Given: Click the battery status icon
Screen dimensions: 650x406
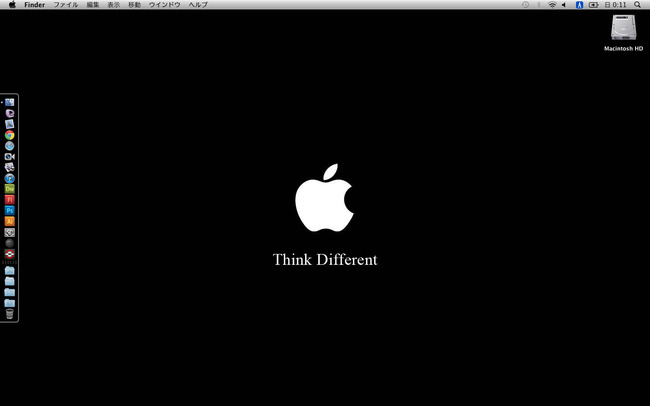Looking at the screenshot, I should click(594, 5).
